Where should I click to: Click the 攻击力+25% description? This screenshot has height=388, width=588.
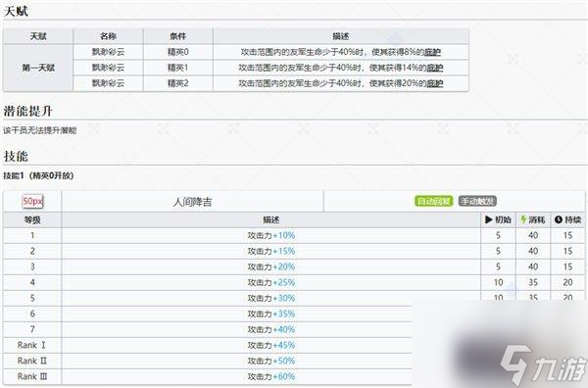270,282
